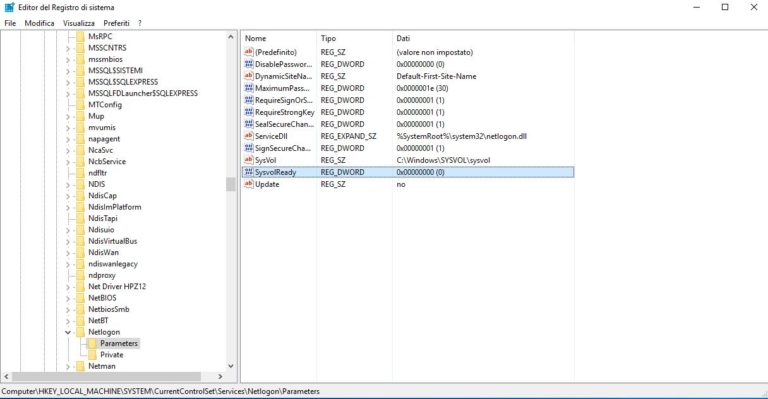Open the Modifica menu
Screen dimensions: 768x399
tap(39, 23)
